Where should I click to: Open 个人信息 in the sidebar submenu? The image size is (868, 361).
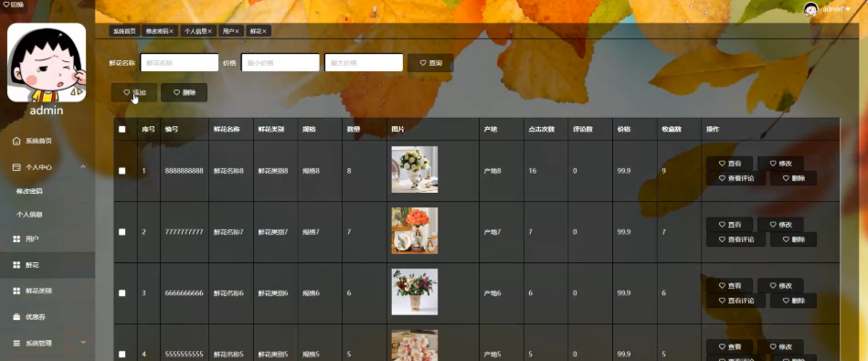[29, 215]
